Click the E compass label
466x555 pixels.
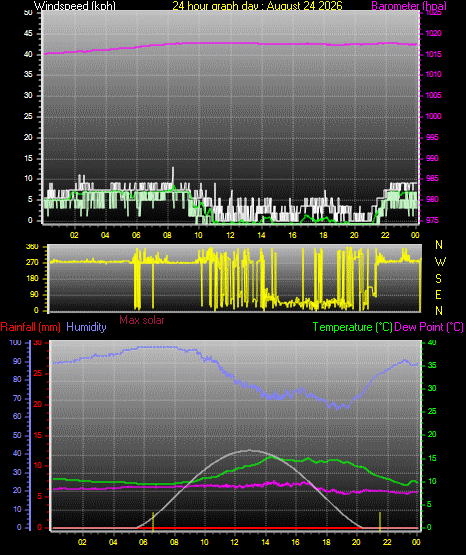(x=438, y=295)
